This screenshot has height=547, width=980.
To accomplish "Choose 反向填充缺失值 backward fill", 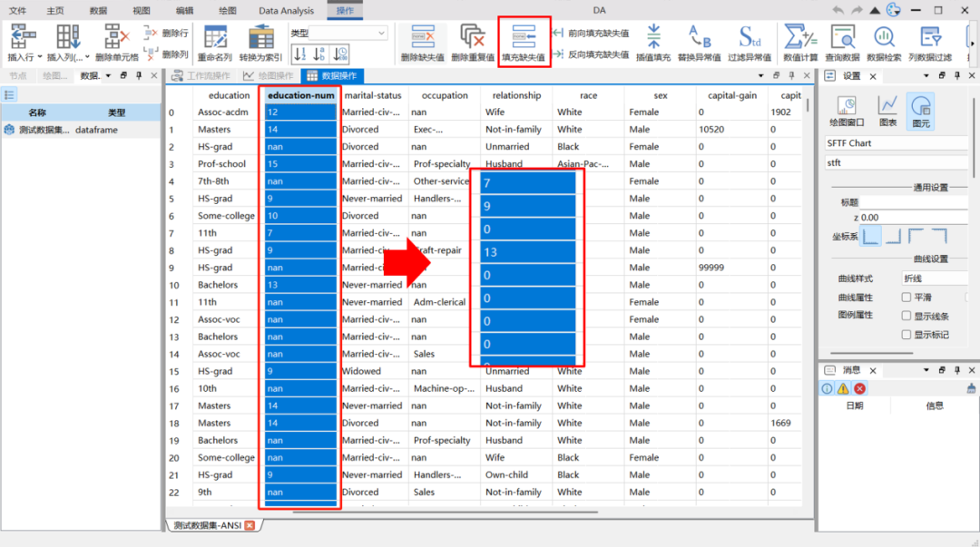I will (x=592, y=54).
